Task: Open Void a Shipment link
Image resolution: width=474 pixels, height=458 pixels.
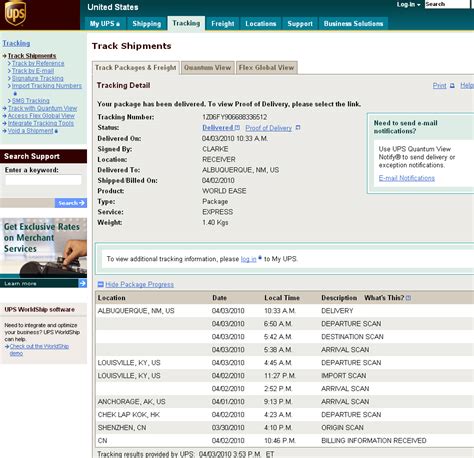Action: [31, 131]
